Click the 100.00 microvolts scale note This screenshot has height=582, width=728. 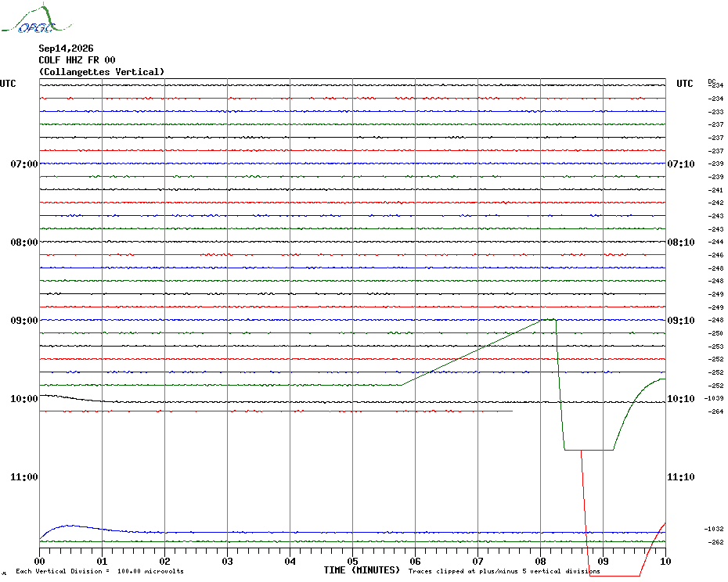(150, 571)
